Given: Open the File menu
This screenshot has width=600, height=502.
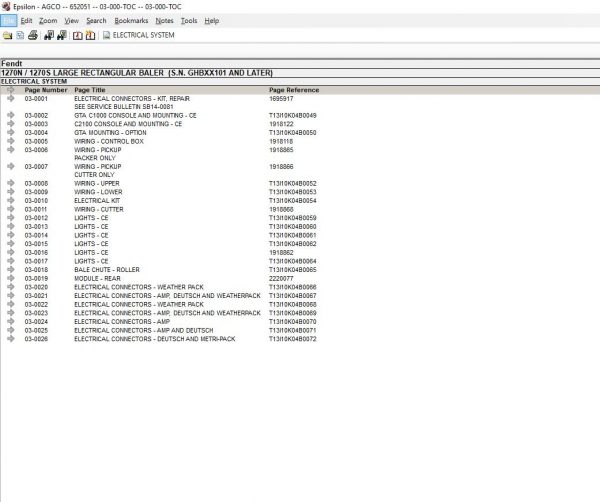Looking at the screenshot, I should (9, 21).
